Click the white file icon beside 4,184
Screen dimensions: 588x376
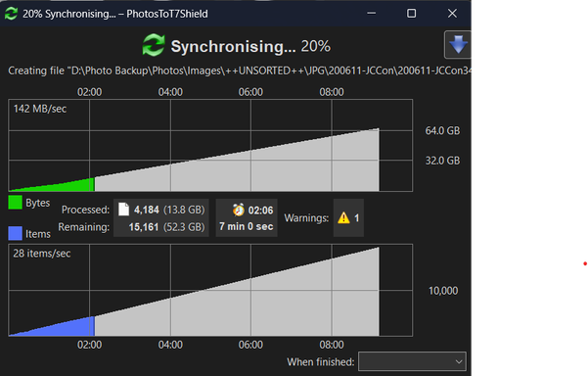[123, 209]
